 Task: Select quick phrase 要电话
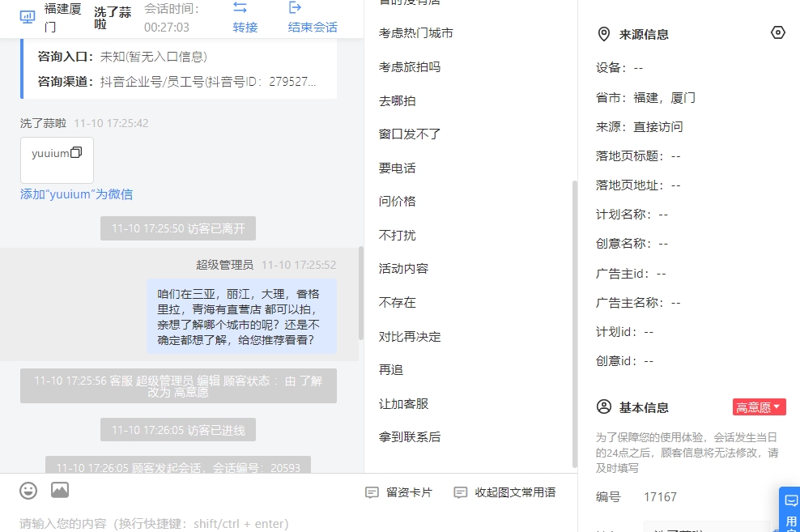tap(398, 168)
